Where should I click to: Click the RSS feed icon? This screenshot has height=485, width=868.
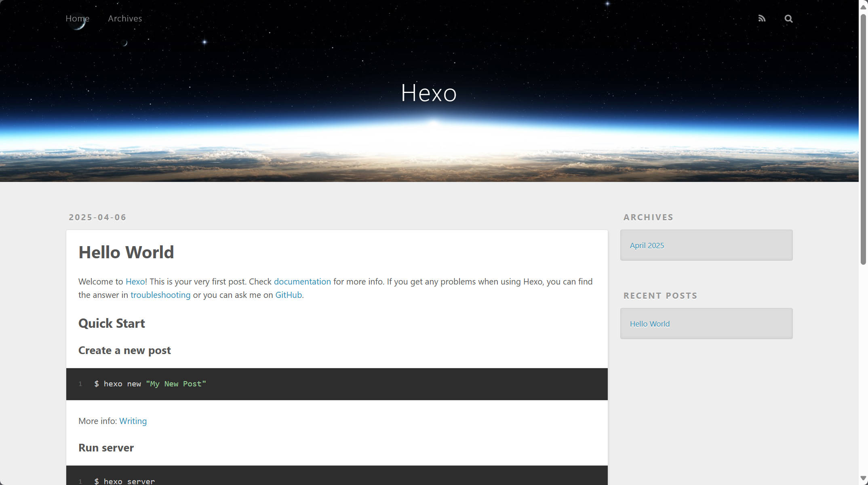(x=762, y=19)
